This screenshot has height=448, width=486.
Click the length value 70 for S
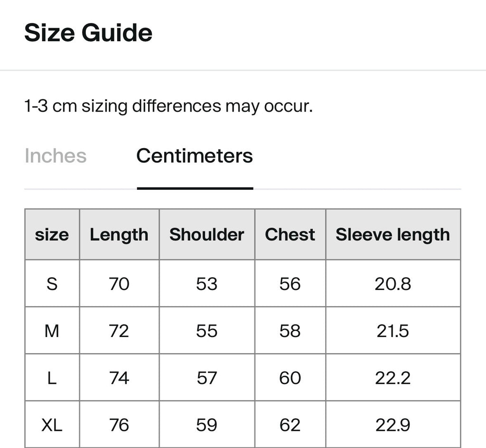[119, 283]
